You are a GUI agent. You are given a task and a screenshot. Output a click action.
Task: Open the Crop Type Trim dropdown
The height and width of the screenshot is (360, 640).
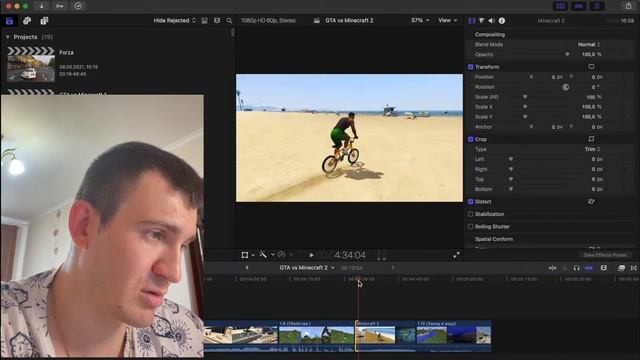pos(592,149)
